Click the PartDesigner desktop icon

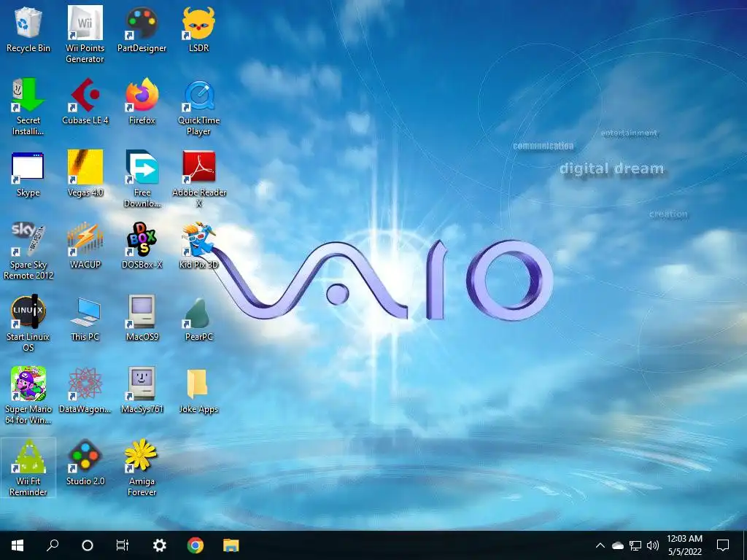pos(142,23)
